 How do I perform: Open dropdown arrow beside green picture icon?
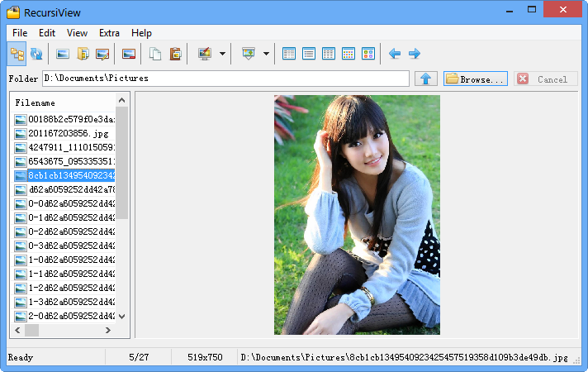pyautogui.click(x=266, y=54)
